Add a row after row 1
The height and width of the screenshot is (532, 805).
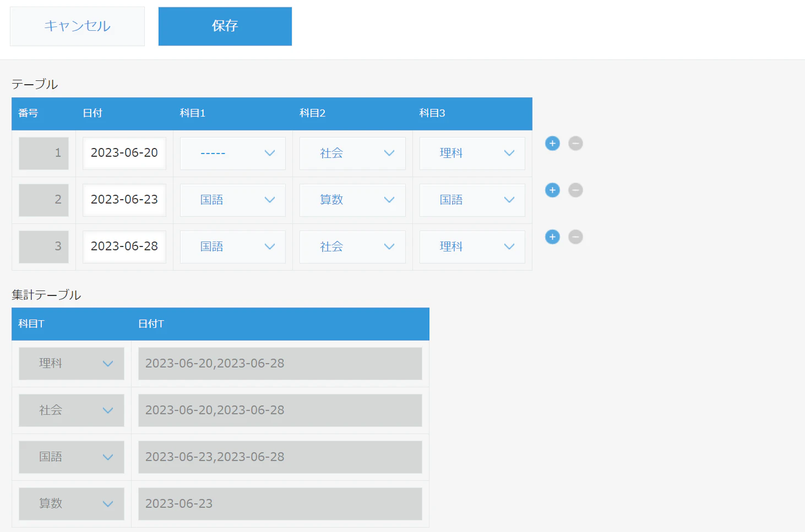[552, 144]
